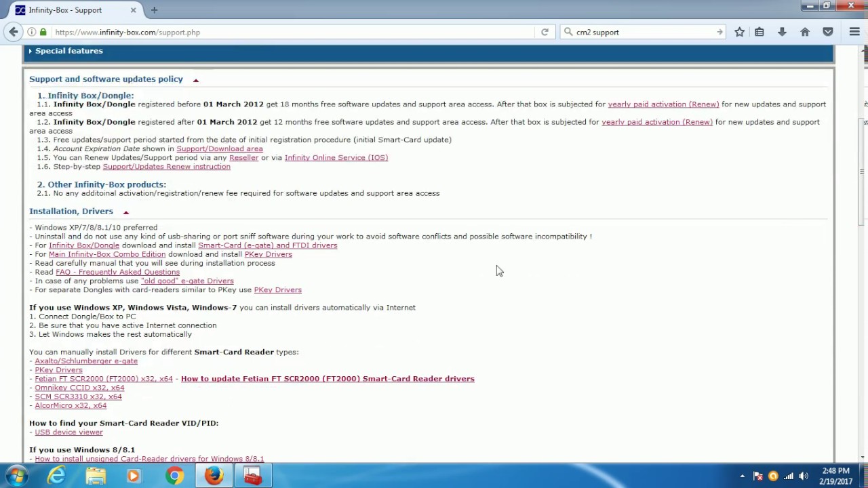Open How to update Fetian FT SCR2000 link

[328, 379]
